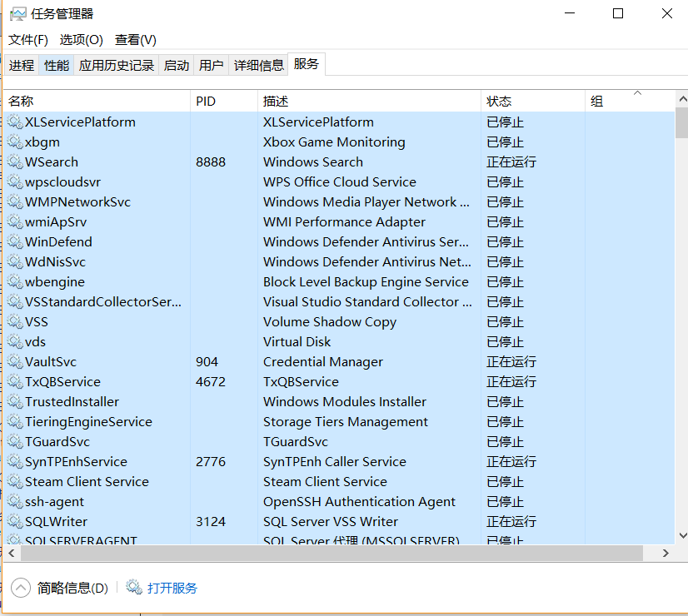The width and height of the screenshot is (688, 616).
Task: Switch to the 应用历史记录 tab
Action: [x=117, y=65]
